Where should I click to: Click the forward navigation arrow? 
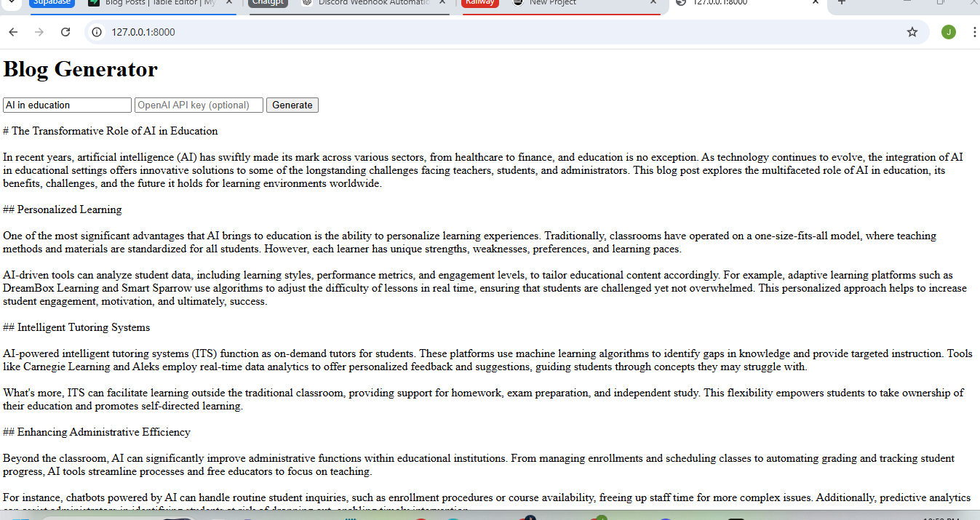39,32
